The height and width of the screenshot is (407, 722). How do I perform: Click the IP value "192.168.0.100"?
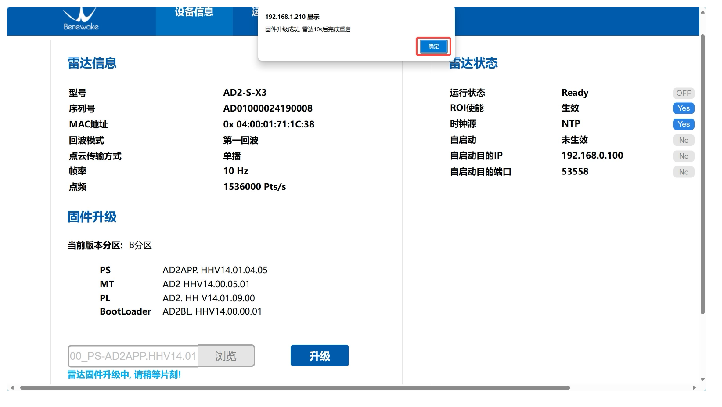592,156
